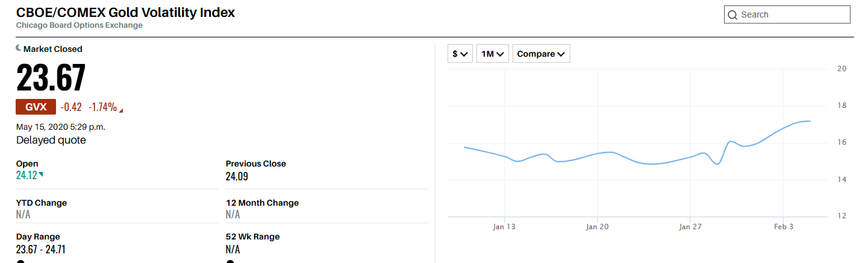868x263 pixels.
Task: Click the 52 Wk Range slider marker
Action: point(230,261)
